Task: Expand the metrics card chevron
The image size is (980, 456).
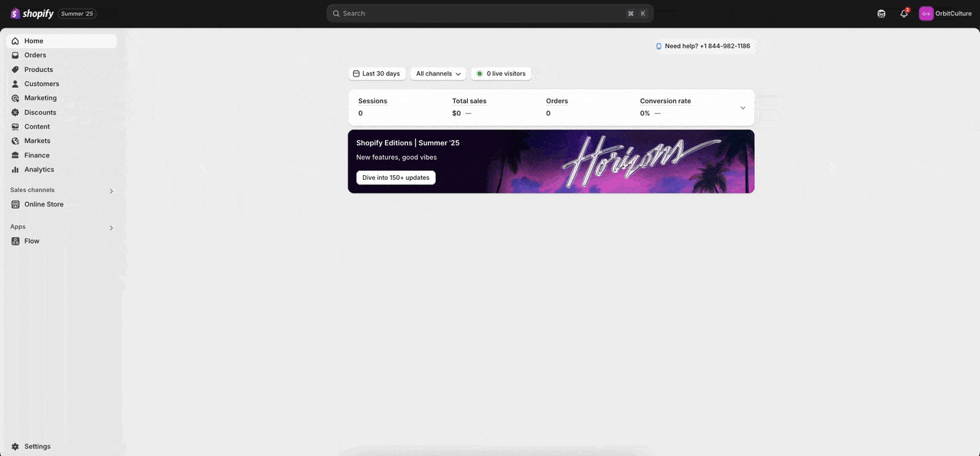Action: click(743, 108)
